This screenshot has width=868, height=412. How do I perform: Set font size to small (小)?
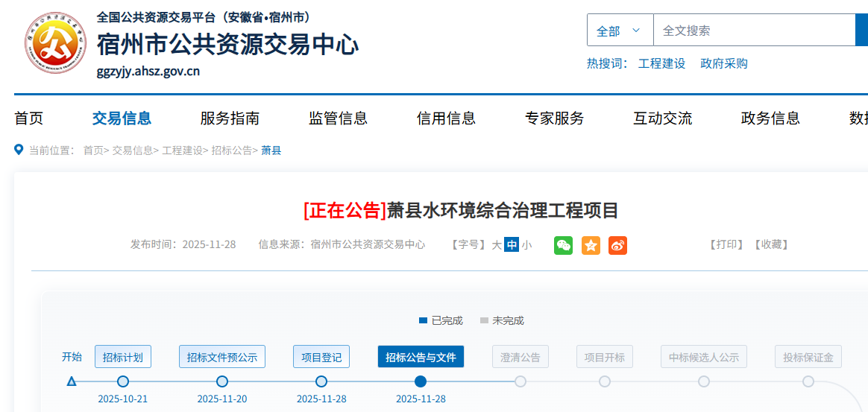(526, 244)
